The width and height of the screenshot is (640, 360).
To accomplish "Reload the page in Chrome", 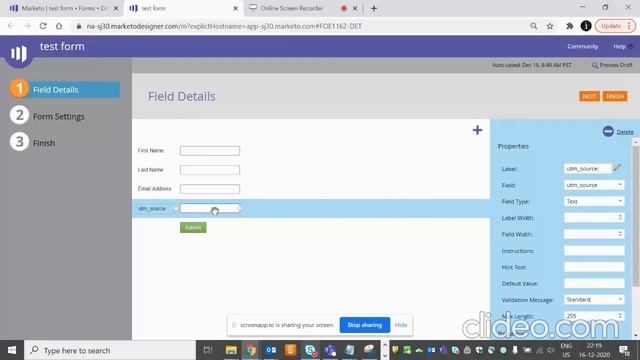I will [x=43, y=26].
